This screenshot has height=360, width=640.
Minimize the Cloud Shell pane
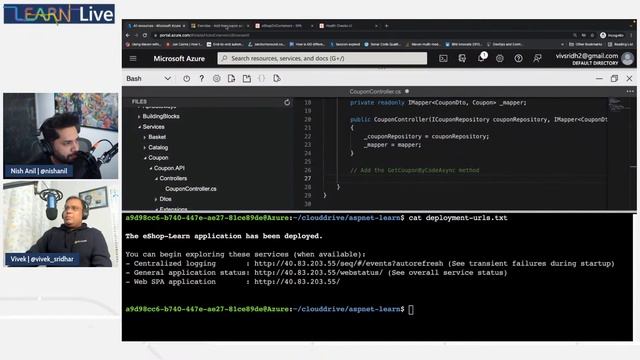click(599, 78)
